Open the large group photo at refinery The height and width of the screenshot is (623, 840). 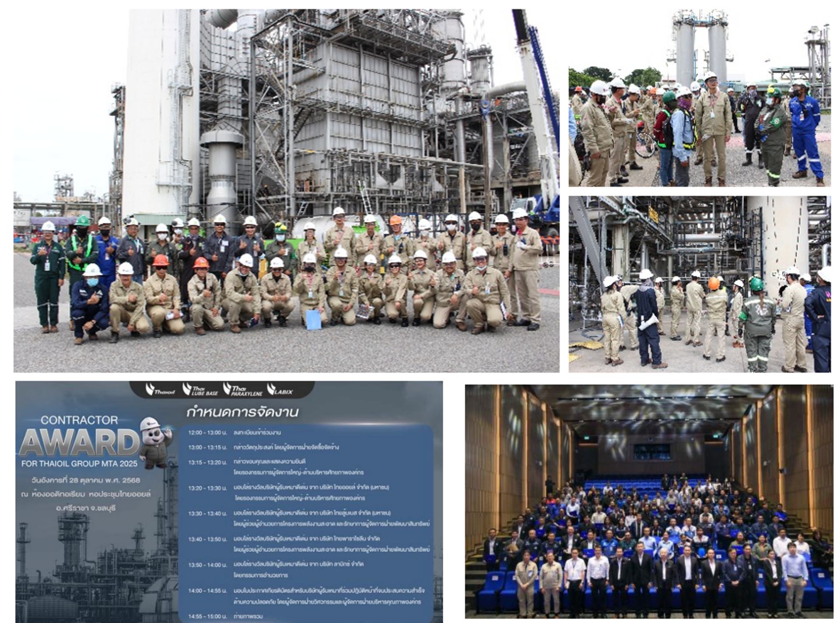pyautogui.click(x=286, y=191)
